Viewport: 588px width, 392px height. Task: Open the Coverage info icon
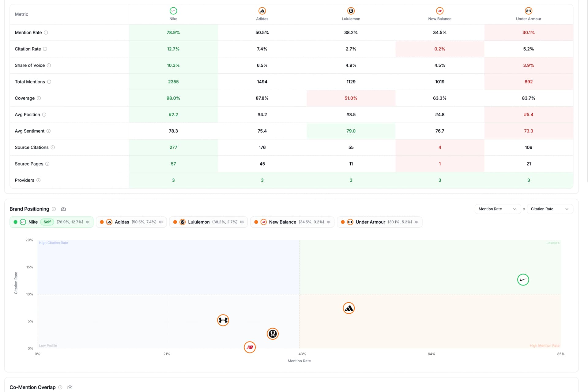(39, 98)
